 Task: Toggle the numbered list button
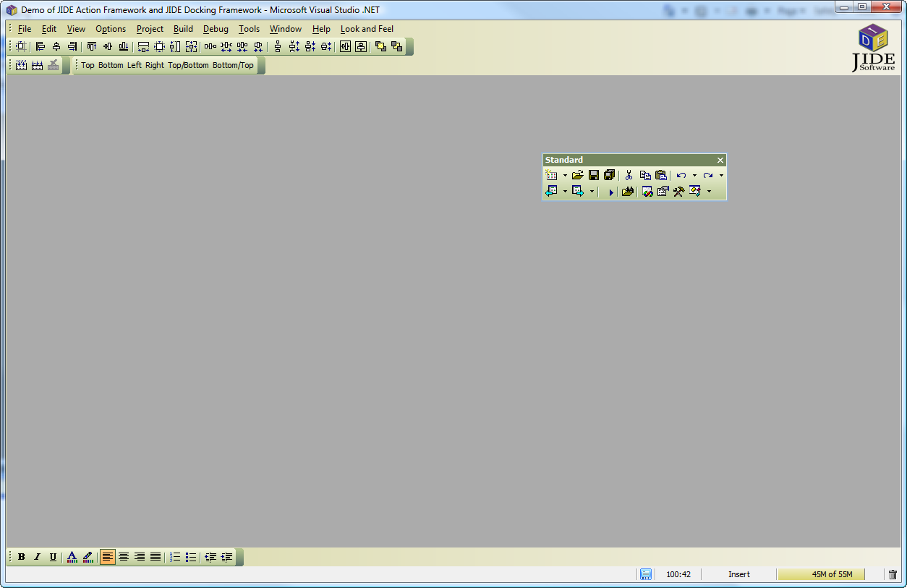pos(175,557)
